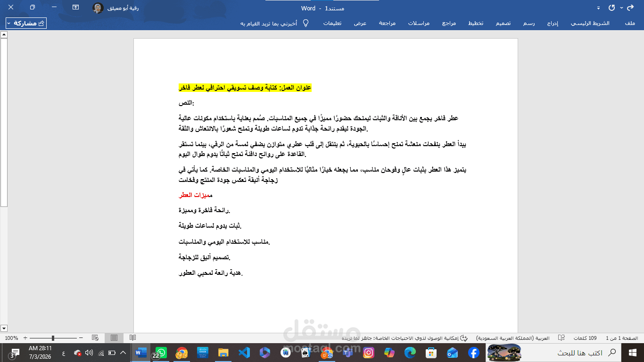
Task: Click the battery tray icon
Action: 112,352
